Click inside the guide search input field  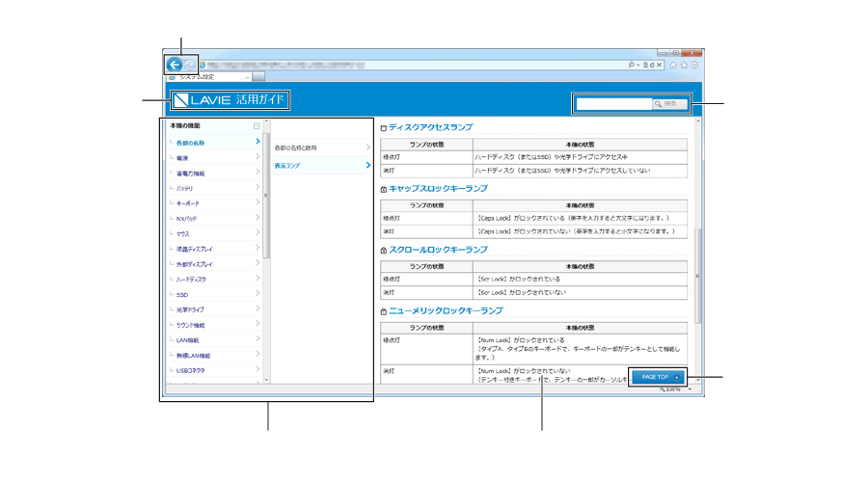click(x=614, y=103)
